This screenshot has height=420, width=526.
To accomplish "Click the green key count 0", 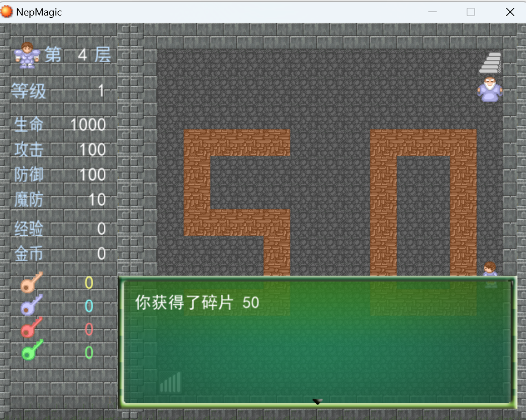I will pyautogui.click(x=89, y=352).
